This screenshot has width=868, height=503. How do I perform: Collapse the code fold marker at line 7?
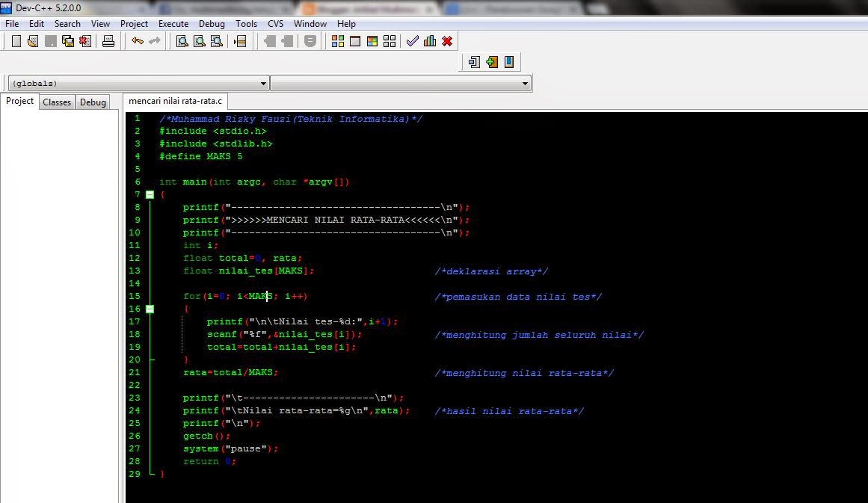point(150,194)
